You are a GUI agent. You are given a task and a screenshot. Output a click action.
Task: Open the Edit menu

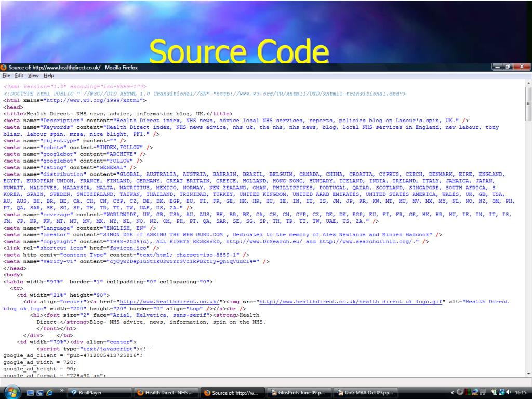point(19,76)
